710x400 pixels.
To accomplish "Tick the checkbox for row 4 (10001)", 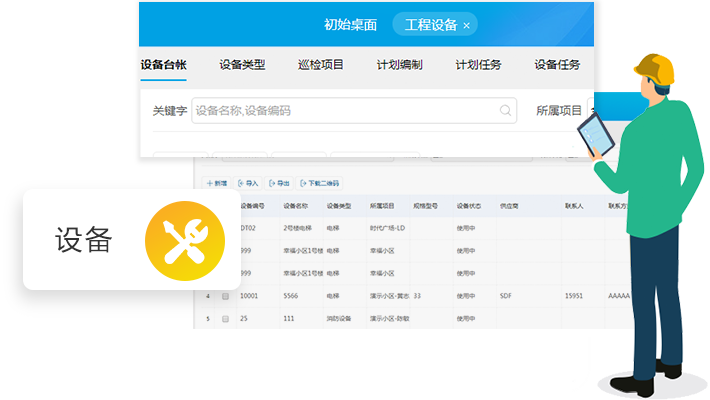I will (226, 297).
